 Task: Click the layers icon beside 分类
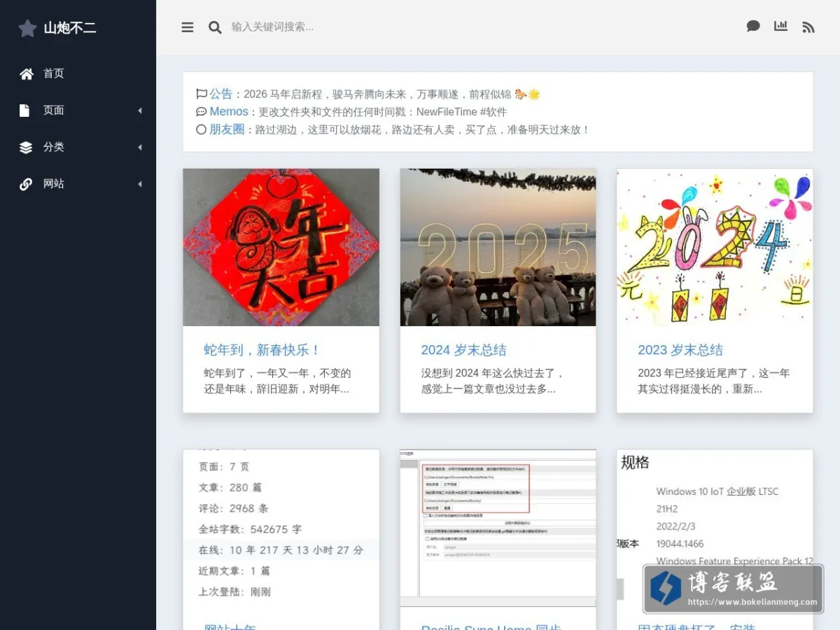(26, 147)
